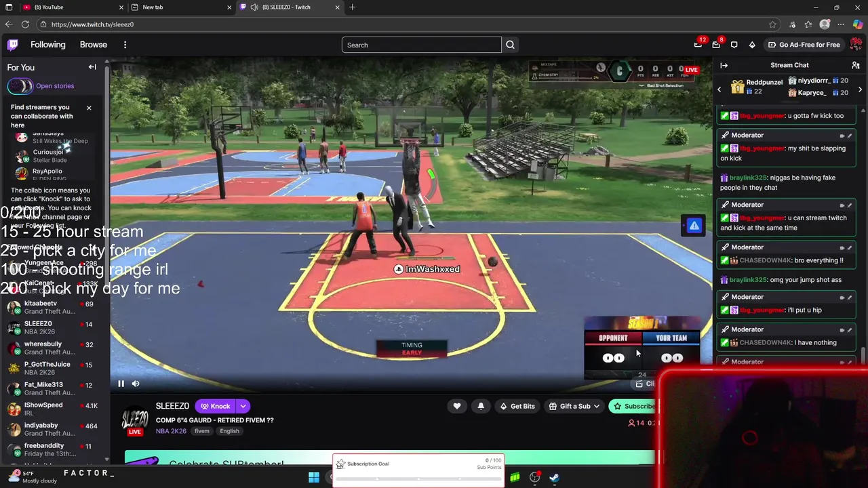Open freebanddity channel in sidebar
This screenshot has height=488, width=868.
pos(53,449)
